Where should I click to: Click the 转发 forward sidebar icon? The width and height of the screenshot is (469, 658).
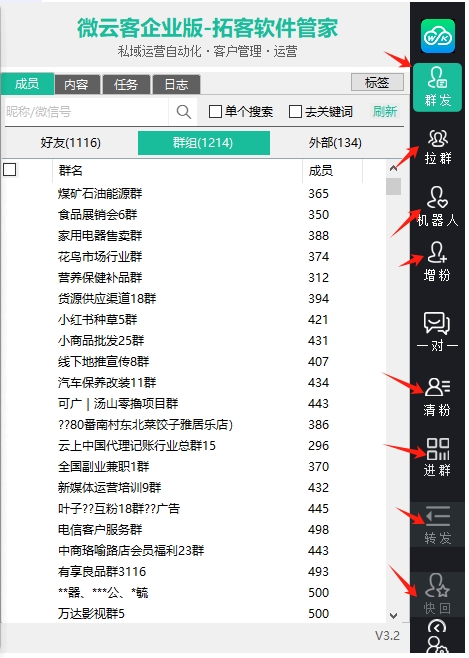coord(437,525)
